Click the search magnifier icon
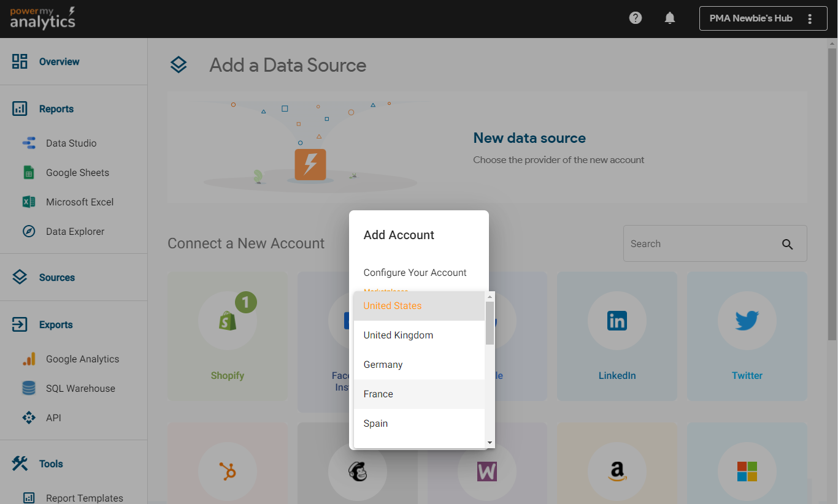 [788, 244]
